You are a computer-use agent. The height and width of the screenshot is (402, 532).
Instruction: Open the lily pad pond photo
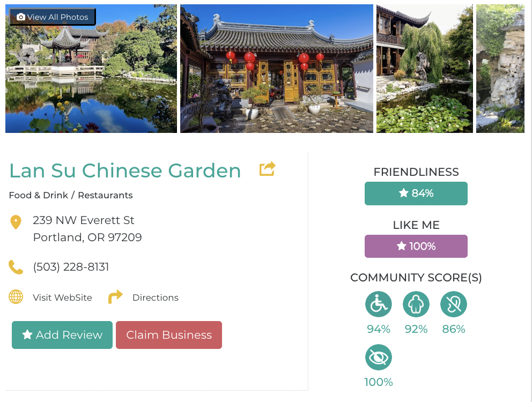pos(424,69)
